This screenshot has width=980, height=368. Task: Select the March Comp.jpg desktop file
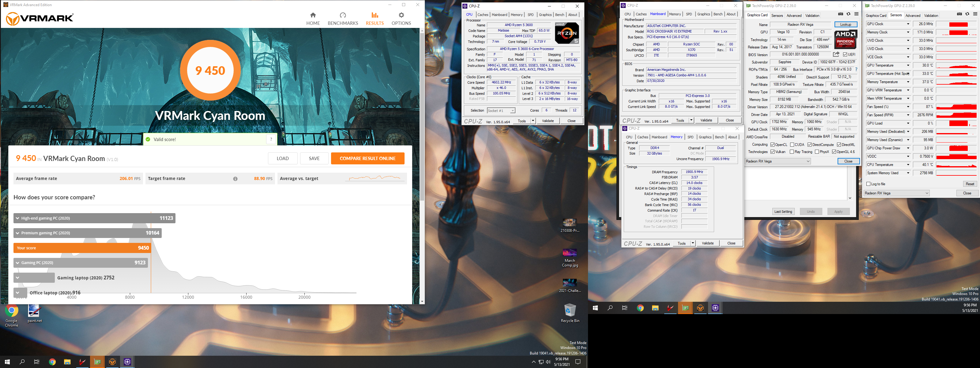[x=570, y=258]
